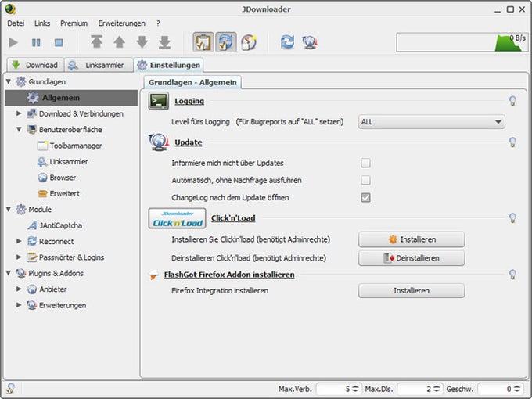The height and width of the screenshot is (399, 532).
Task: Click the Deinstallieren button
Action: coord(412,258)
